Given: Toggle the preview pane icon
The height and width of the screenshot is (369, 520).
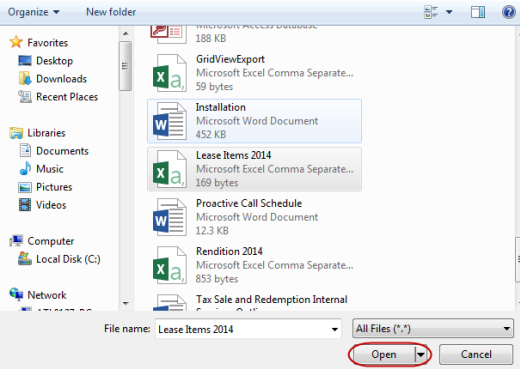Looking at the screenshot, I should pos(478,12).
